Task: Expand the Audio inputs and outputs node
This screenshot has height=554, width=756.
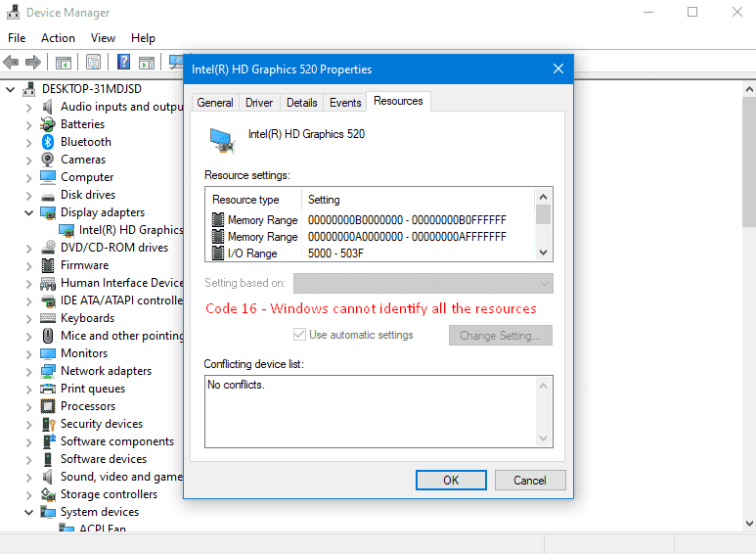Action: point(29,108)
